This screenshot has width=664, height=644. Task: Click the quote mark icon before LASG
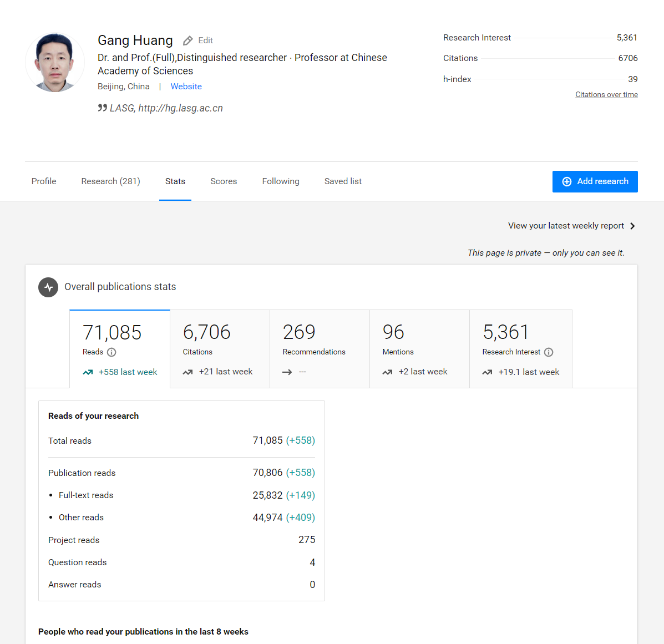102,108
